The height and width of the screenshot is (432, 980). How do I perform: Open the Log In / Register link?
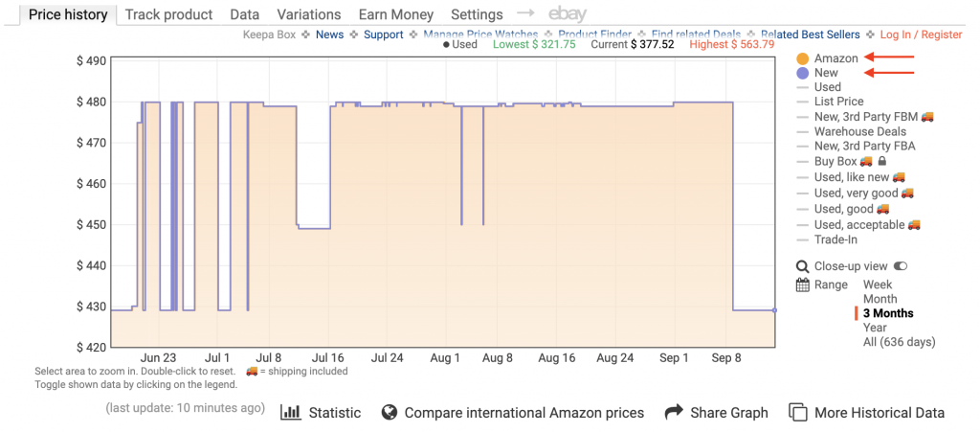point(921,34)
